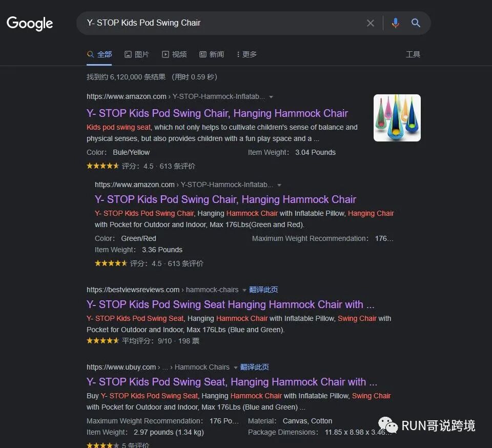The height and width of the screenshot is (448, 492).
Task: Open the 工具 search tools menu
Action: pyautogui.click(x=413, y=54)
